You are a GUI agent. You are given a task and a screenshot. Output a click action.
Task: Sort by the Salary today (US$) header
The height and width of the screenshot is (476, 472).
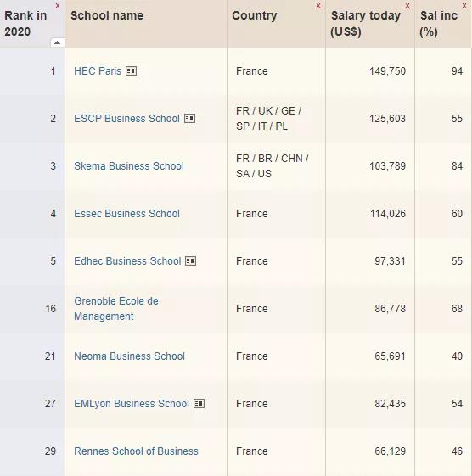(x=366, y=24)
